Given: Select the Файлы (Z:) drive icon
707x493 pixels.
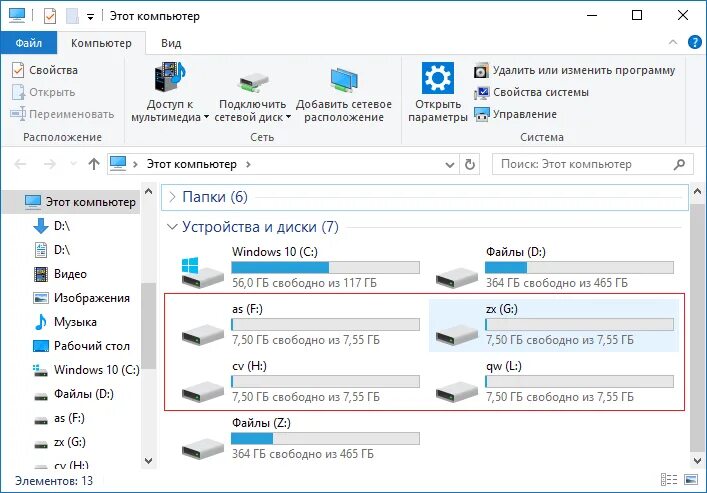Looking at the screenshot, I should pyautogui.click(x=202, y=448).
